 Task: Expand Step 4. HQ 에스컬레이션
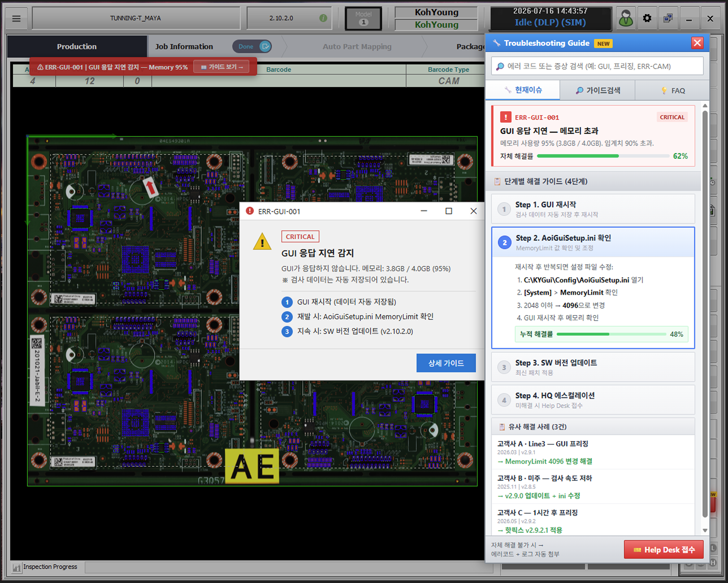click(593, 400)
